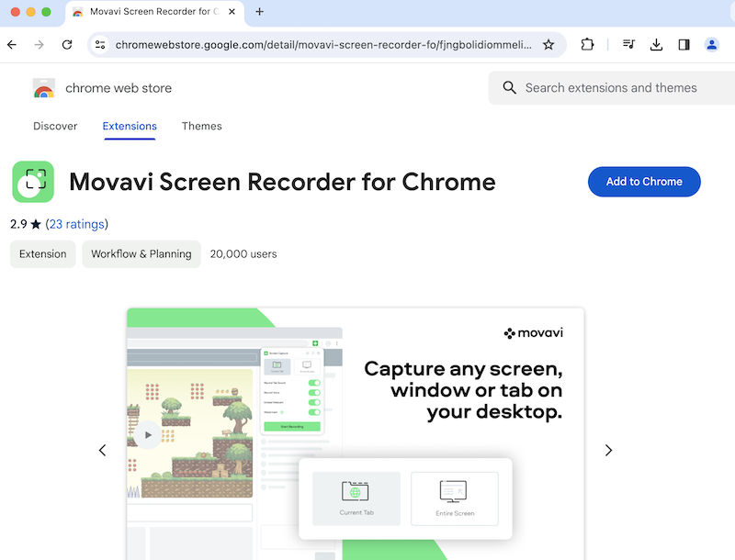The image size is (735, 560).
Task: Toggle the browser side panel
Action: pos(684,44)
